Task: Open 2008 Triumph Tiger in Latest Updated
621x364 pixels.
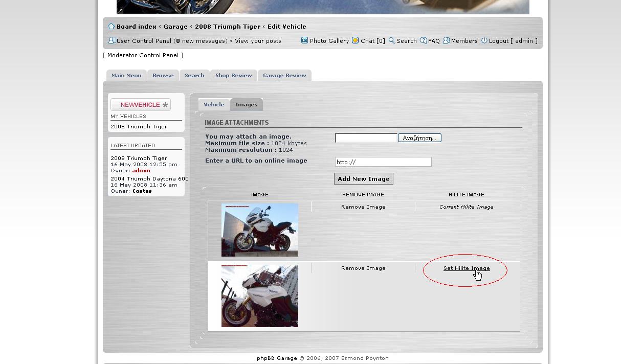Action: (139, 158)
